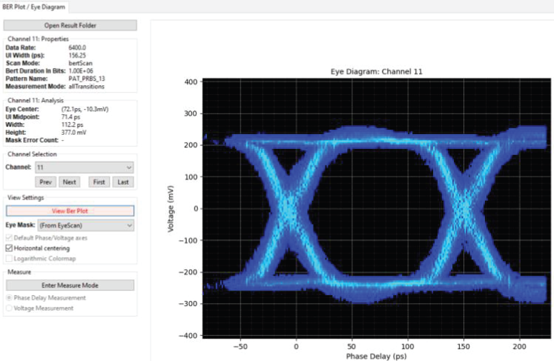
Task: Select Phase Delay Measurement radio button
Action: point(9,298)
